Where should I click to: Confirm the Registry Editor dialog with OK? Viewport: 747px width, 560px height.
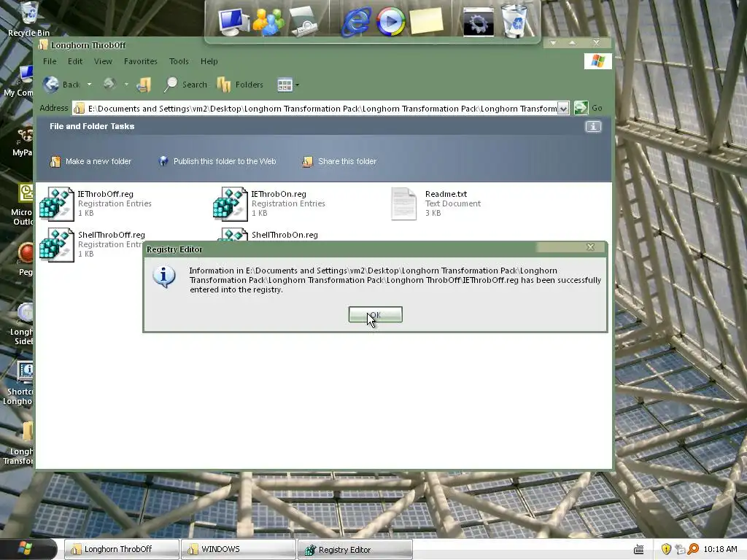click(x=376, y=314)
